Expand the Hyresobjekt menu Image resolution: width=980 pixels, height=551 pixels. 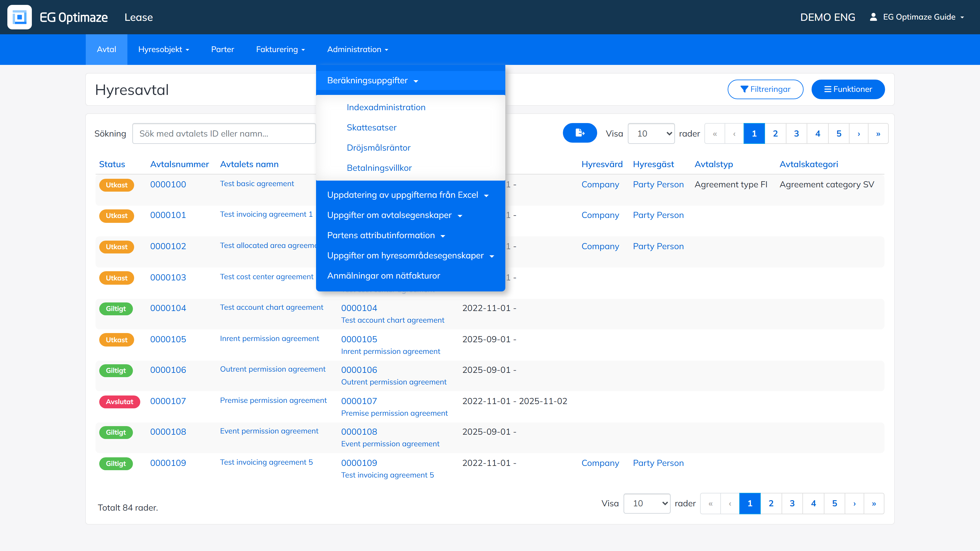[164, 49]
